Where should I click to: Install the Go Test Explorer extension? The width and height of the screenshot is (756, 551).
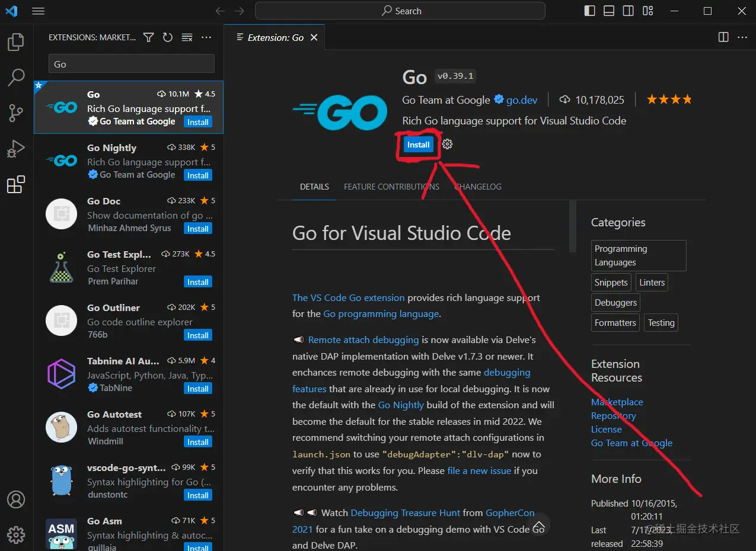click(x=198, y=282)
